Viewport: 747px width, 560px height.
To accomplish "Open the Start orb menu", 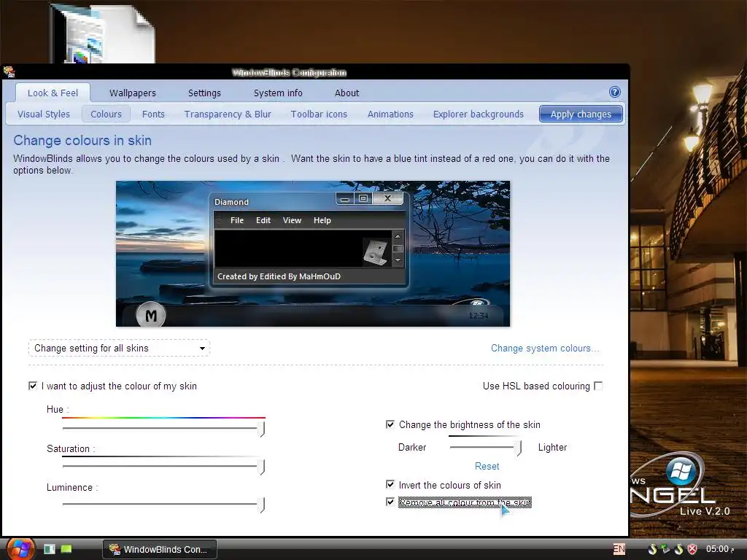I will [x=20, y=548].
